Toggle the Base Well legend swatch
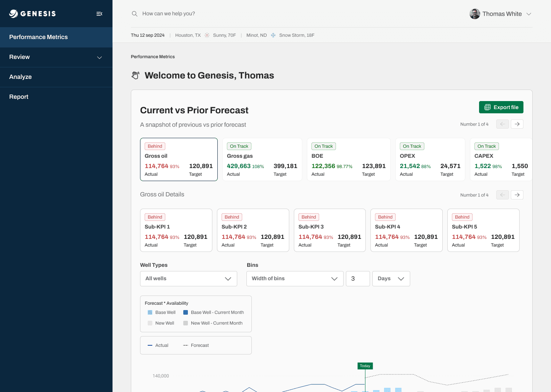 [150, 312]
